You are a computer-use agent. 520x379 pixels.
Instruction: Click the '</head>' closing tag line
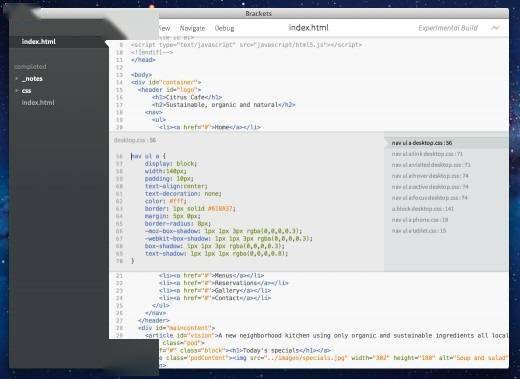[x=143, y=60]
